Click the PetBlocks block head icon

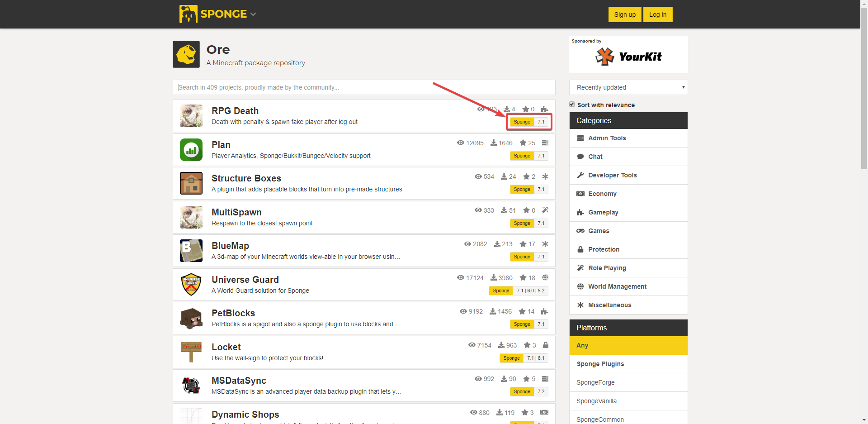[x=191, y=319]
